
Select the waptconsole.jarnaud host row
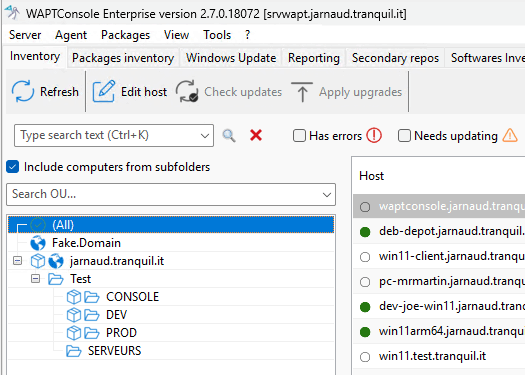tap(439, 206)
